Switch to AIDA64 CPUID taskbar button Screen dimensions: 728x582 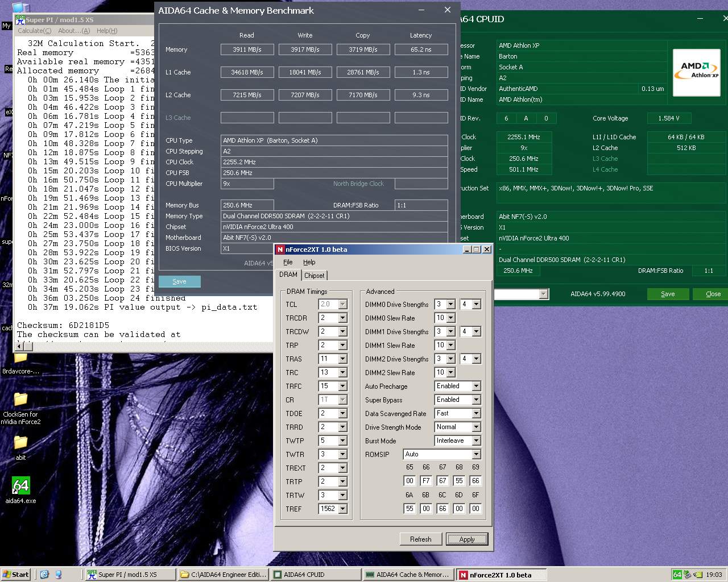coord(316,575)
